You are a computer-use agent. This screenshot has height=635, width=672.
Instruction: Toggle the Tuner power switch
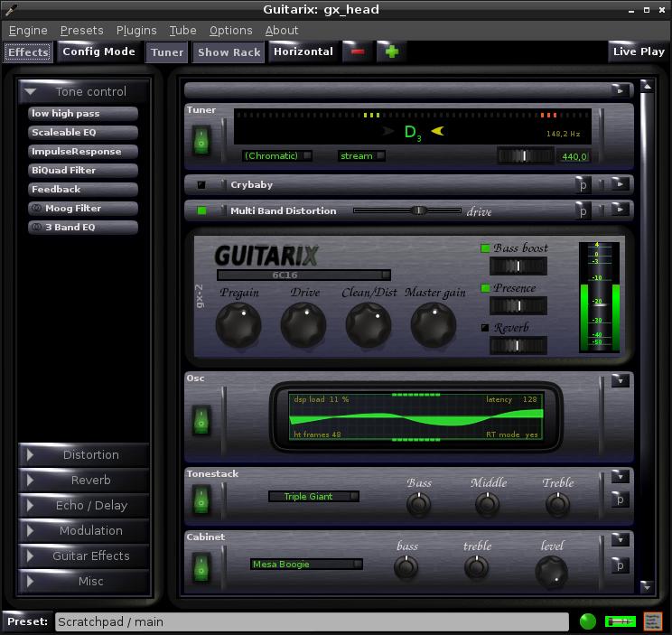[x=201, y=140]
